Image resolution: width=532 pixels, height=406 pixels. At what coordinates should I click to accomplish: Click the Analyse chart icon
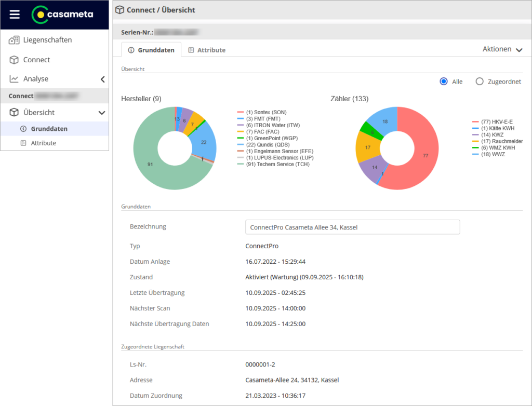coord(14,79)
